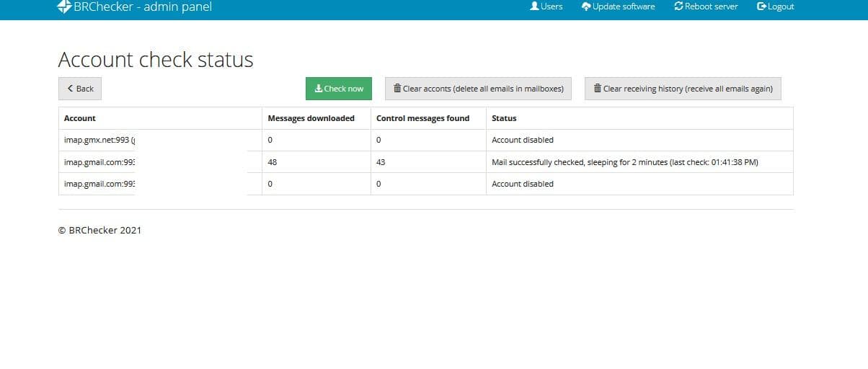The image size is (868, 369).
Task: Click the Update software cloud icon
Action: pyautogui.click(x=586, y=6)
